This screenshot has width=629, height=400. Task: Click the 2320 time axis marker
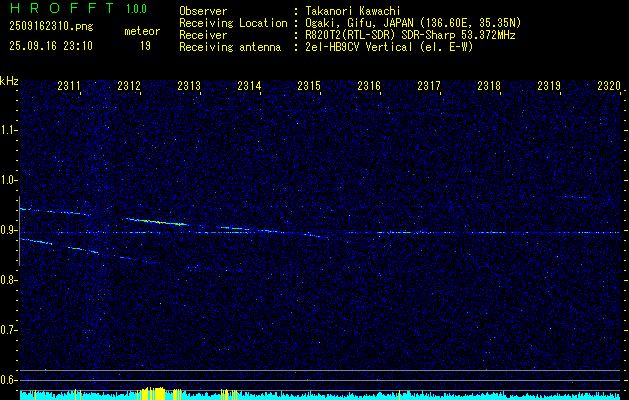pyautogui.click(x=609, y=86)
